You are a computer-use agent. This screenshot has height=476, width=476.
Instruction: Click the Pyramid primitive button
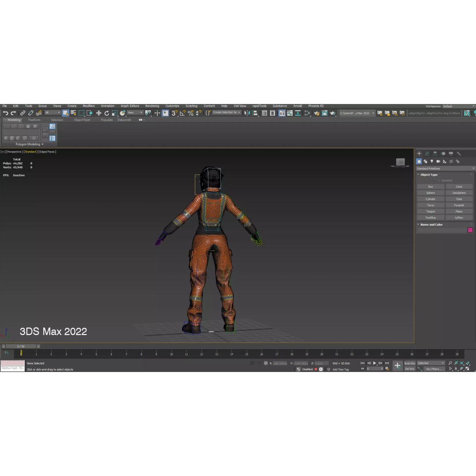tap(459, 205)
